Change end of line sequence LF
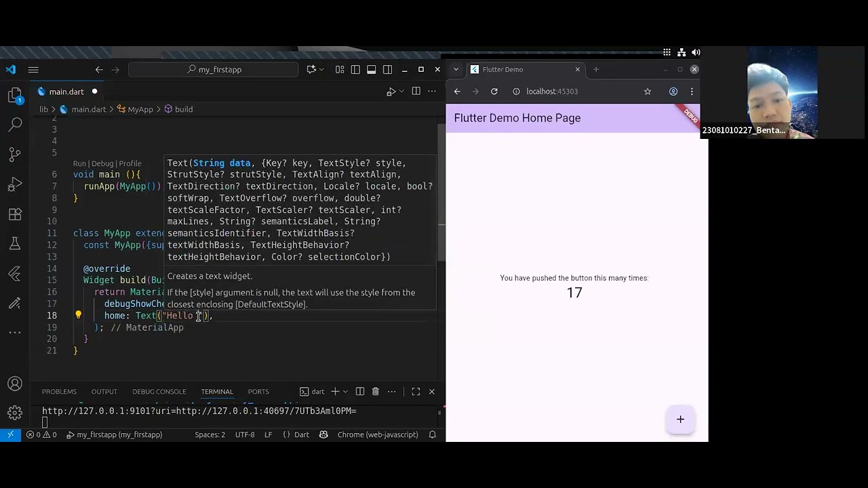Image resolution: width=868 pixels, height=488 pixels. [x=268, y=434]
